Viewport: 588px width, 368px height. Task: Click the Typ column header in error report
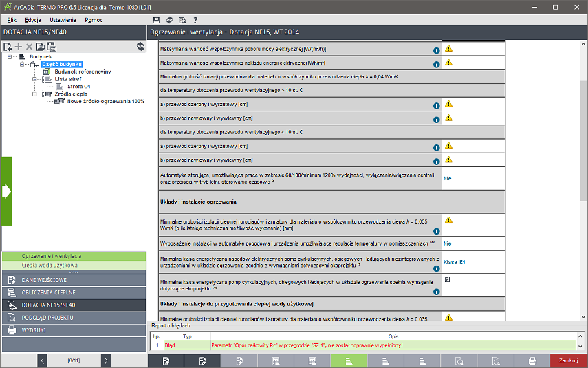[x=187, y=336]
